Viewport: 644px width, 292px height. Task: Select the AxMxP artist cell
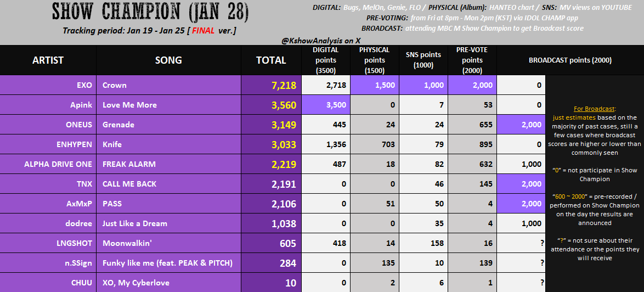click(x=48, y=203)
